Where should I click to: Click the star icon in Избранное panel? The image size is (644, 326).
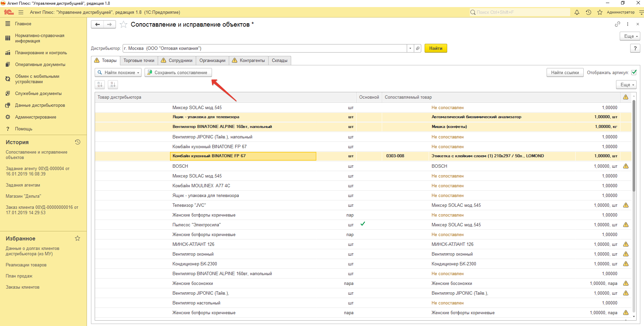tap(78, 238)
